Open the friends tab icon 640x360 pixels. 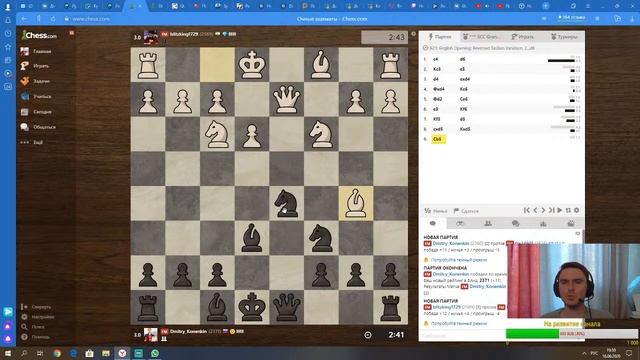click(x=488, y=223)
